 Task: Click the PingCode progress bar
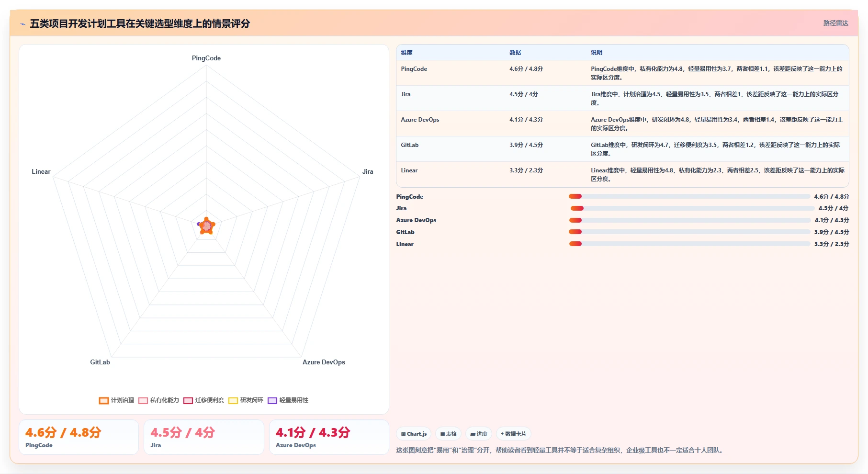(689, 196)
